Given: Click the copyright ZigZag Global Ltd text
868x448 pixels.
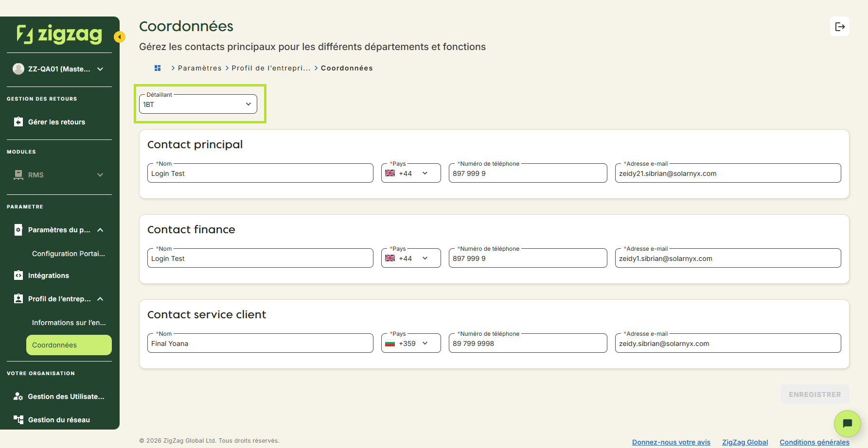Looking at the screenshot, I should [x=209, y=441].
